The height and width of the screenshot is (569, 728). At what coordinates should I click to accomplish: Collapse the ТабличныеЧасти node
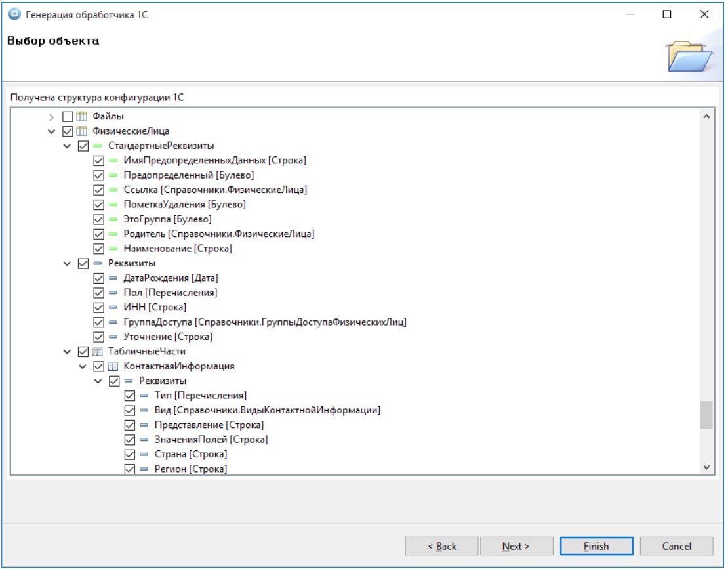pyautogui.click(x=67, y=352)
